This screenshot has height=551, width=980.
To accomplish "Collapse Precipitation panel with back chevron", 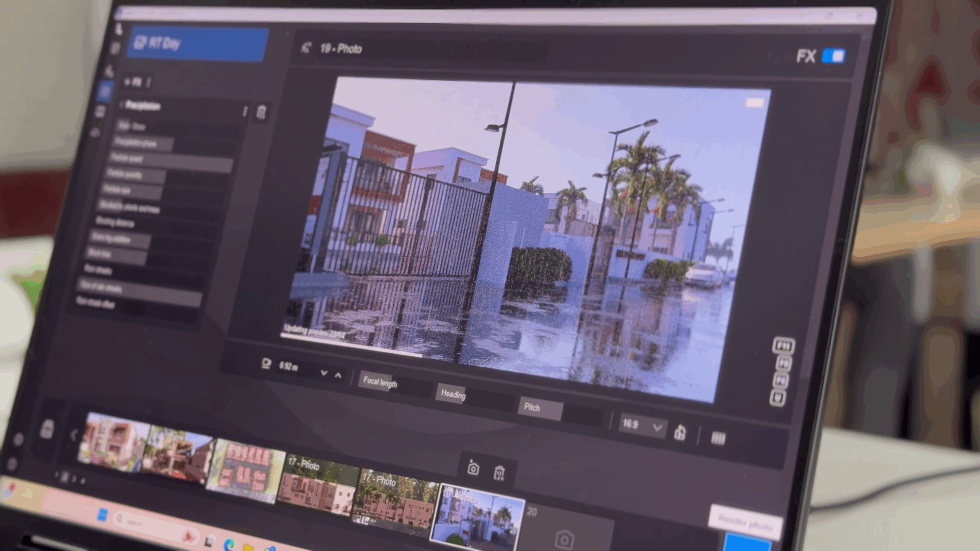I will point(122,104).
